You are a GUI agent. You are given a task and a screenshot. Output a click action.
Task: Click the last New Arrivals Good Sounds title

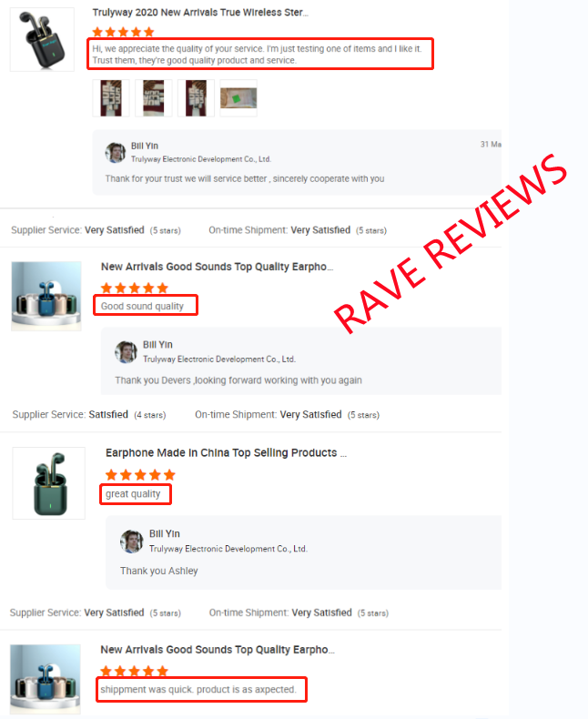click(x=218, y=650)
